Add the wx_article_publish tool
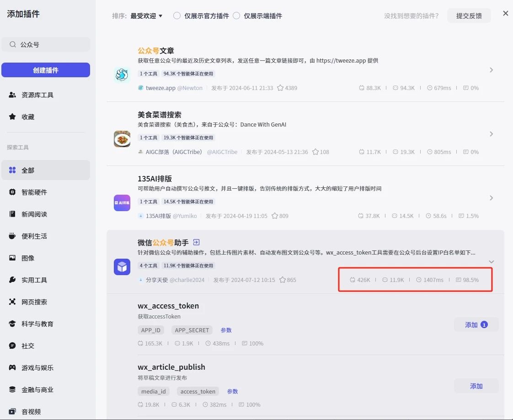Screen dimensions: 513x420 [476, 386]
